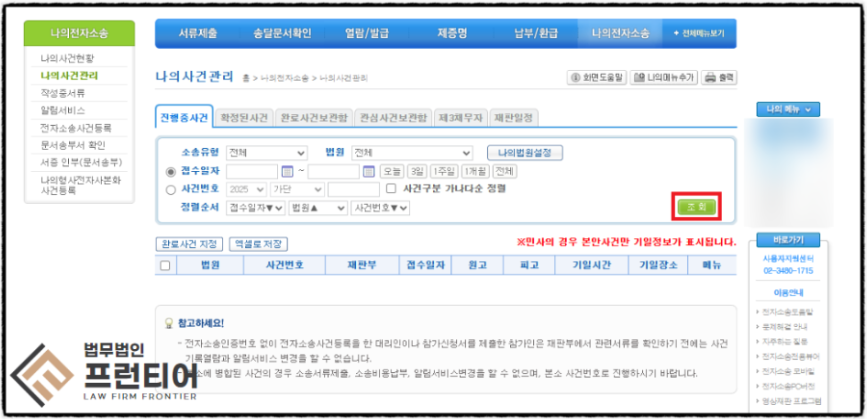Click the 엑셀로 저장 button
867x419 pixels.
(259, 244)
